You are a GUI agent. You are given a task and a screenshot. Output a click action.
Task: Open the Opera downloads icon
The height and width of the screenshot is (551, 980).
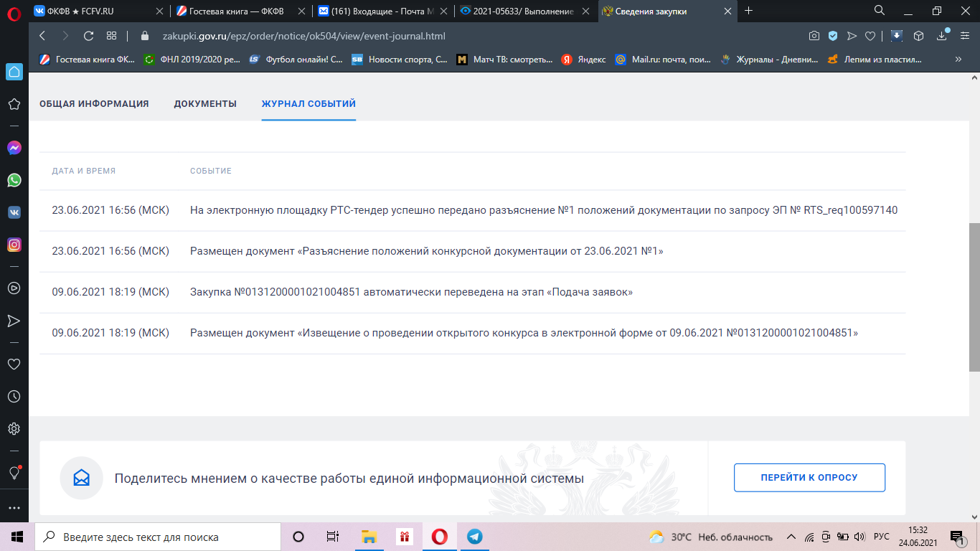942,36
